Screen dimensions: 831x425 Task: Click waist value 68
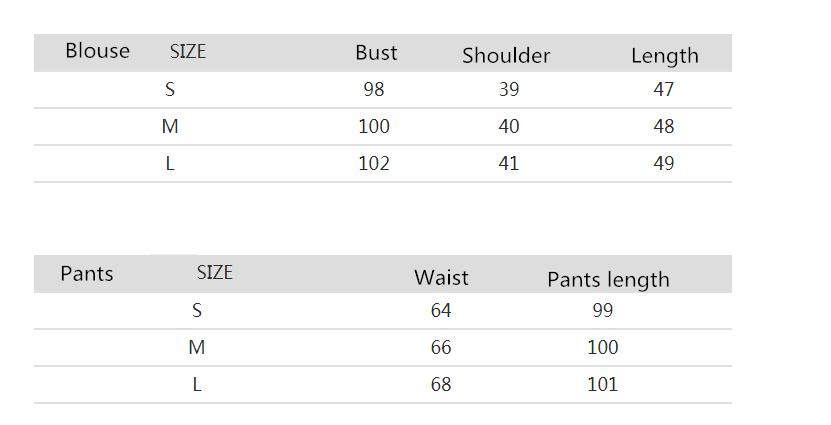441,385
